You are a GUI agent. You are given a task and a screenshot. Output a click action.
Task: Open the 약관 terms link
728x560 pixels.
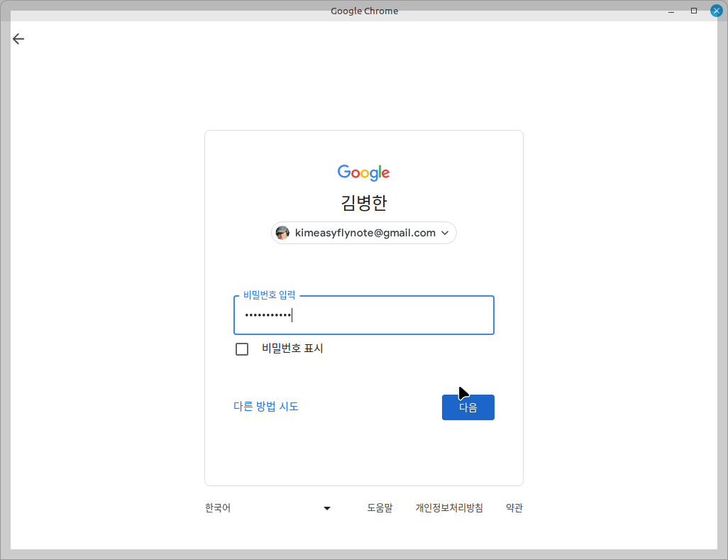point(514,508)
